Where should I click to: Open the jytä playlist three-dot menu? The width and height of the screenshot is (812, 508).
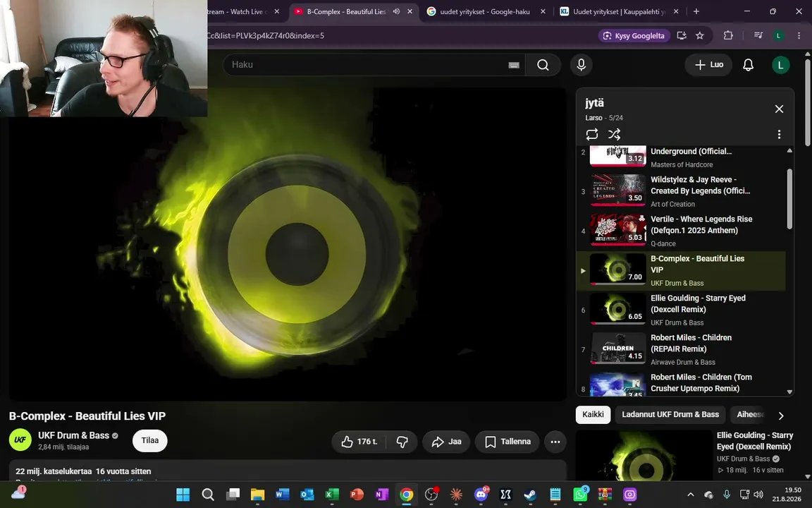[x=779, y=134]
